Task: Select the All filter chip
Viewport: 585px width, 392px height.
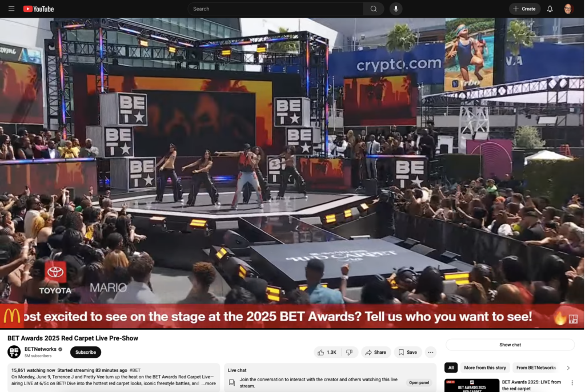Action: (x=451, y=368)
